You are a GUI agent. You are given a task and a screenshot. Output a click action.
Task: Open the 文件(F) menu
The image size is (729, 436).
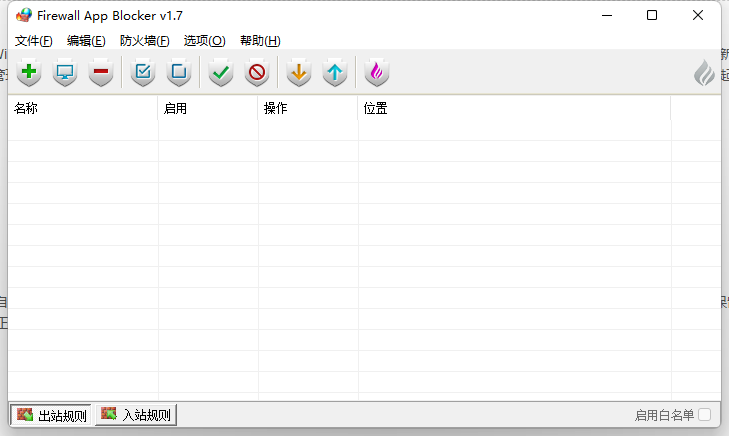click(33, 41)
